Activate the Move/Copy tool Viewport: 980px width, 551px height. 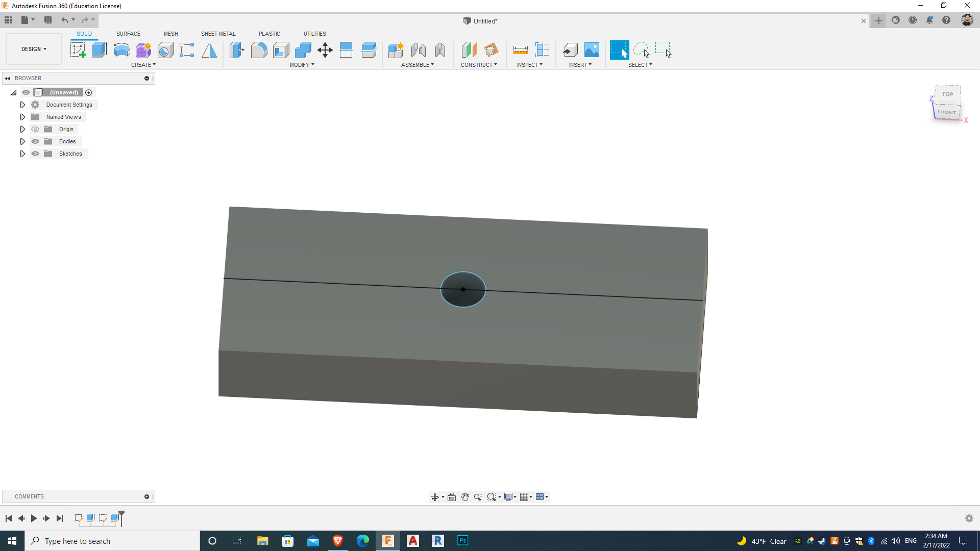point(325,50)
